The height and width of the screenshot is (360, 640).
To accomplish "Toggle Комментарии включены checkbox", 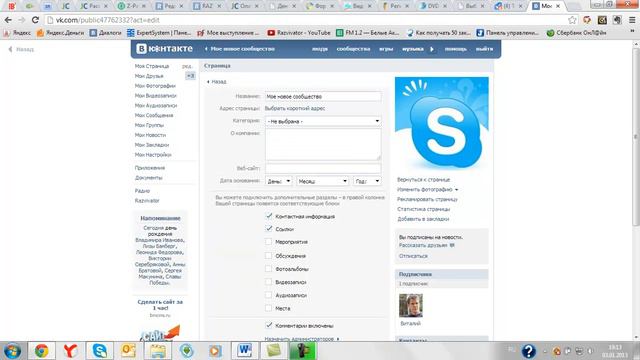I will click(269, 325).
